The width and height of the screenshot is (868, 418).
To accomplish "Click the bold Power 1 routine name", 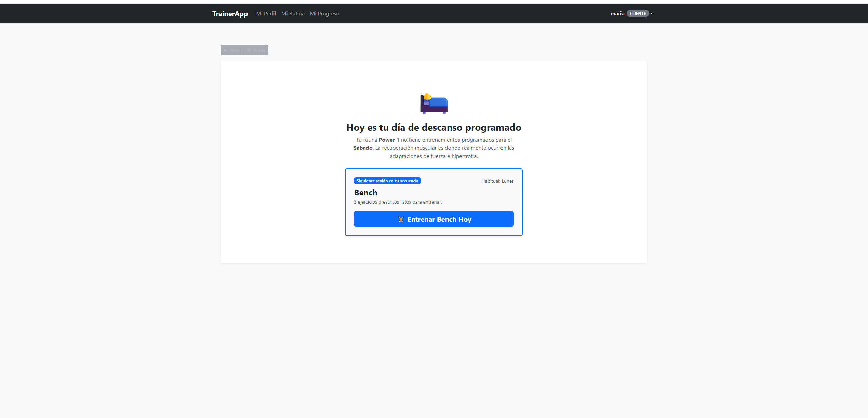I will point(389,140).
